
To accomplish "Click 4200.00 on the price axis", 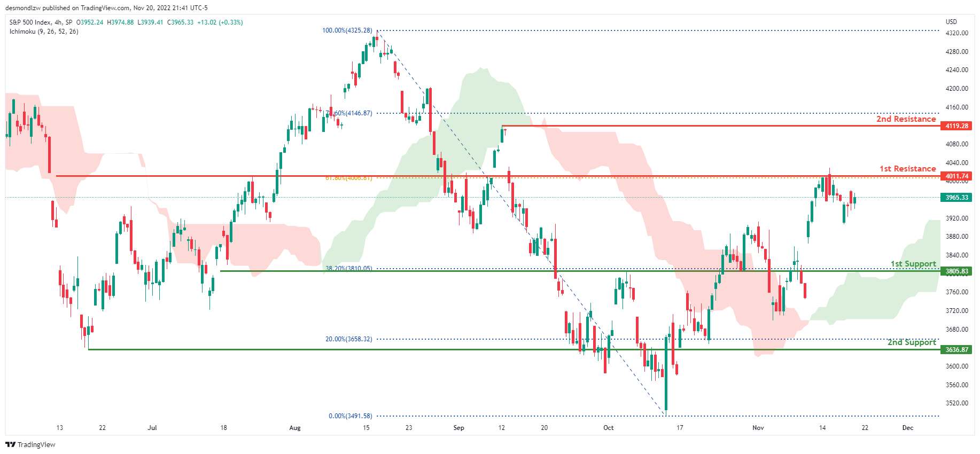I will coord(956,89).
